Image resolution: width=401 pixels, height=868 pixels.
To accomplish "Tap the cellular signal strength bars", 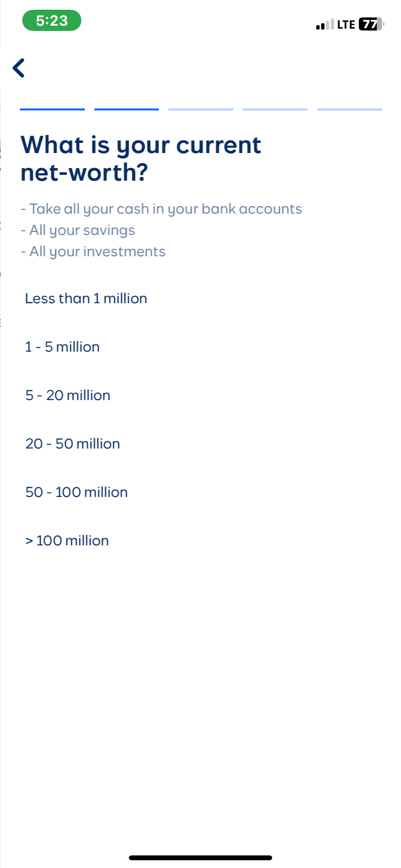I will (x=325, y=24).
